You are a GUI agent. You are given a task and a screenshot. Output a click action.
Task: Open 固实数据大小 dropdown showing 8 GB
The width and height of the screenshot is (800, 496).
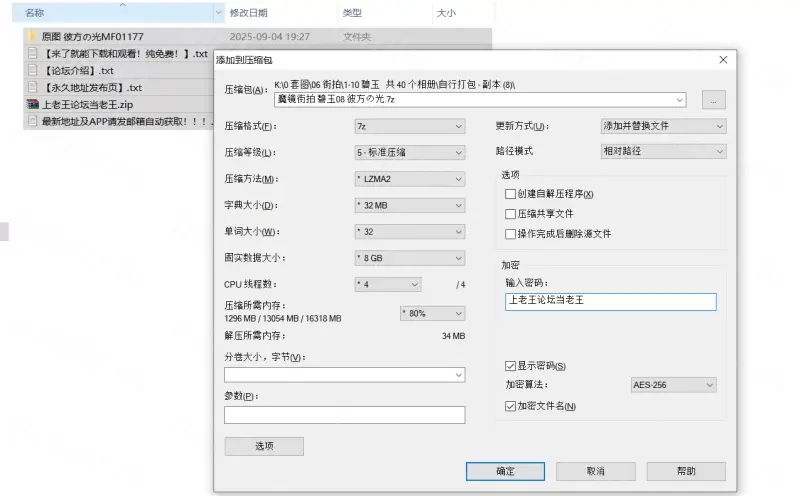[410, 258]
